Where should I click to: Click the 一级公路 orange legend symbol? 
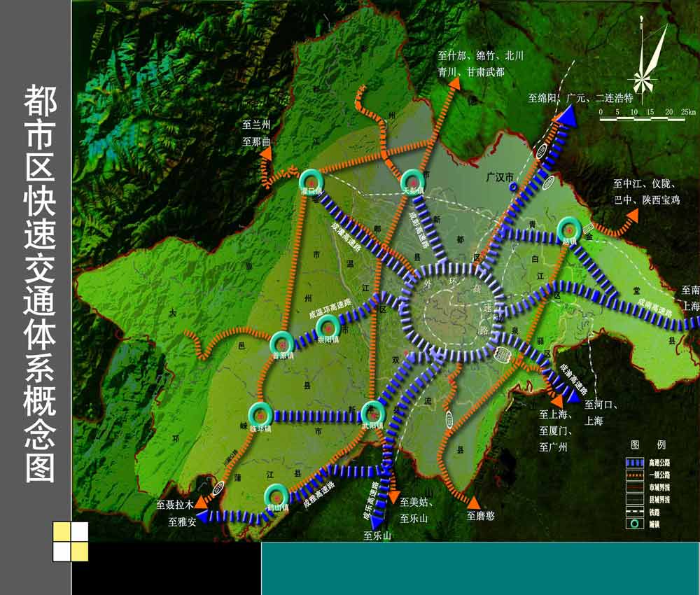click(634, 475)
